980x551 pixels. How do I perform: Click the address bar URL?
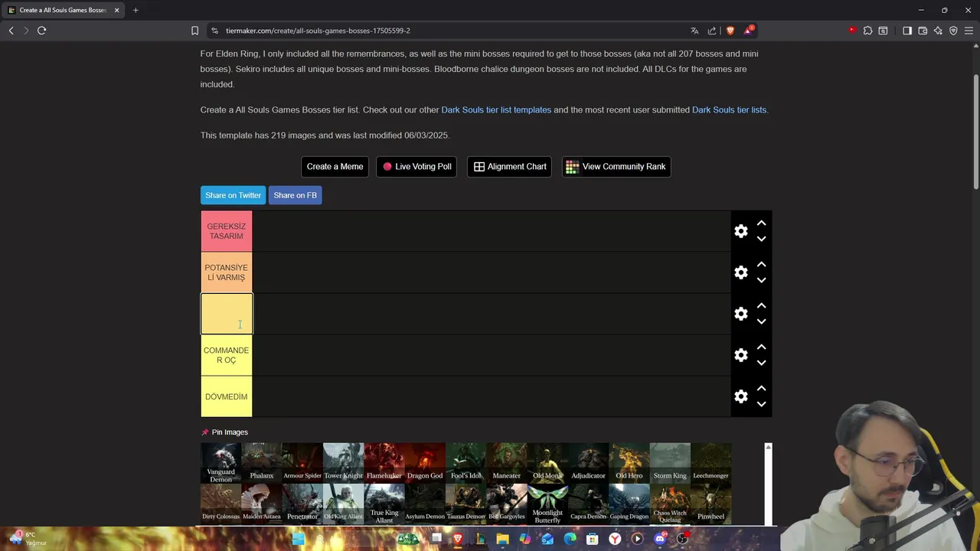(318, 31)
